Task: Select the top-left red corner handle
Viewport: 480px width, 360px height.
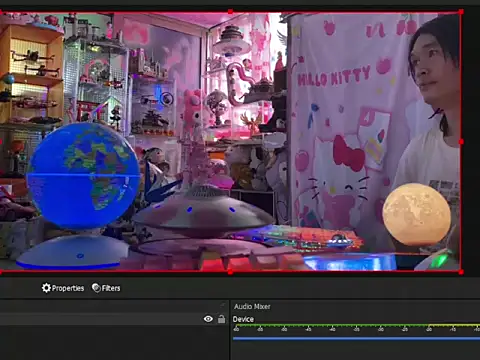Action: 1,12
